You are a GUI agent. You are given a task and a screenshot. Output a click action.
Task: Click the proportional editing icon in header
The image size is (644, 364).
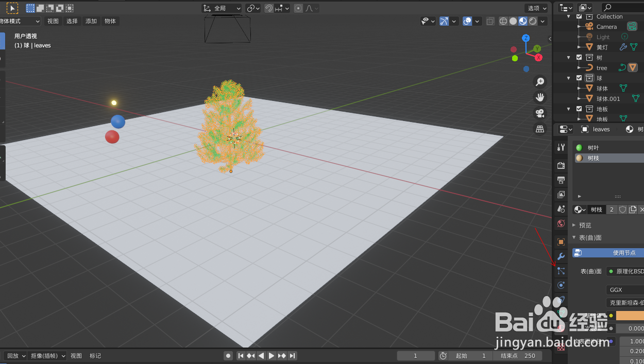pyautogui.click(x=297, y=8)
